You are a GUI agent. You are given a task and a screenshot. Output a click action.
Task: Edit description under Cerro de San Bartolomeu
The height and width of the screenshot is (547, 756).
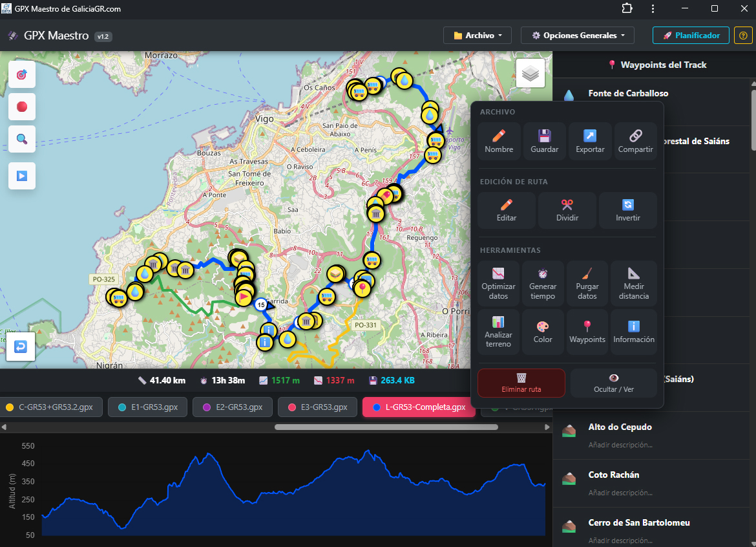620,541
